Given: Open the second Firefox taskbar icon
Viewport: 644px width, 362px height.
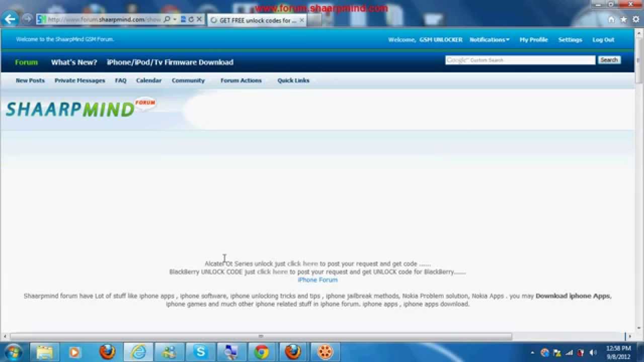Looking at the screenshot, I should (293, 352).
